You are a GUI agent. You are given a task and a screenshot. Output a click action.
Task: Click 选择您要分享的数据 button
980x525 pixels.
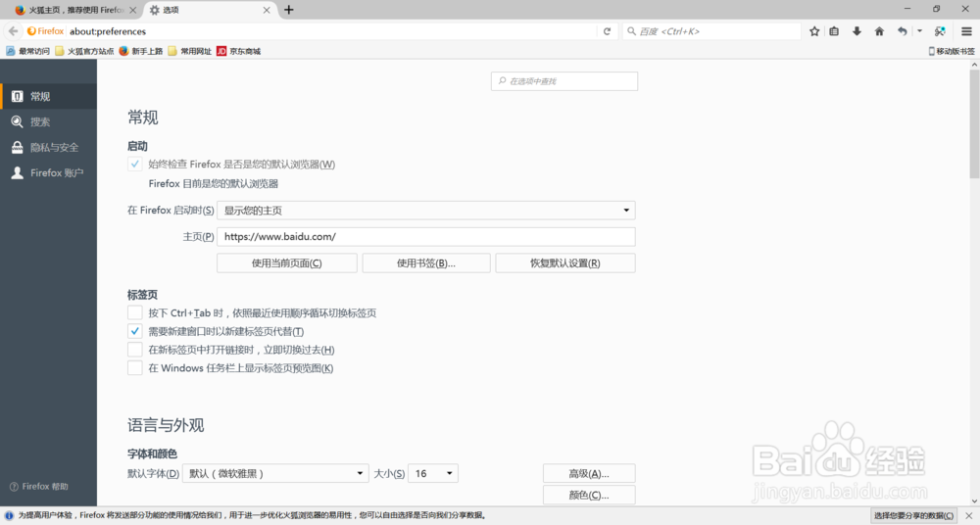pos(914,515)
